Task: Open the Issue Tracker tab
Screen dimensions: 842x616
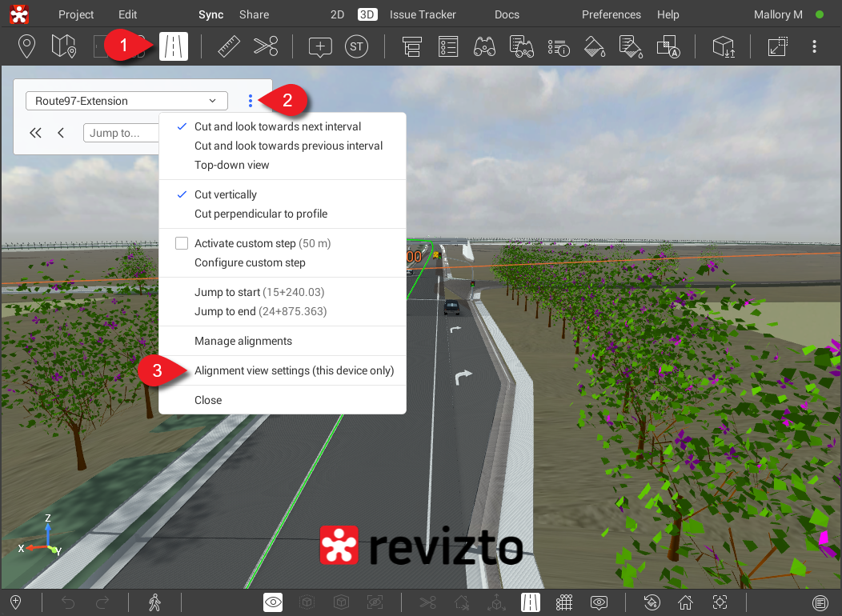Action: pyautogui.click(x=423, y=14)
